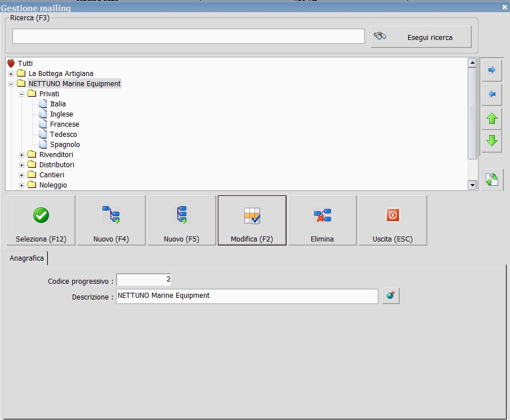Expand the Distributori folder node
Viewport: 510px width, 420px height.
[21, 165]
